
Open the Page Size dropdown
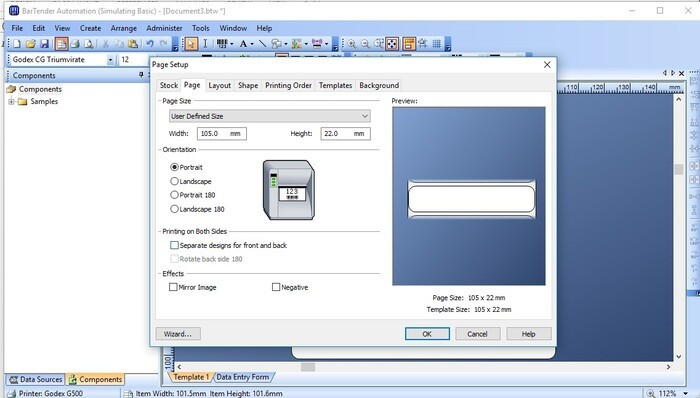pyautogui.click(x=270, y=116)
